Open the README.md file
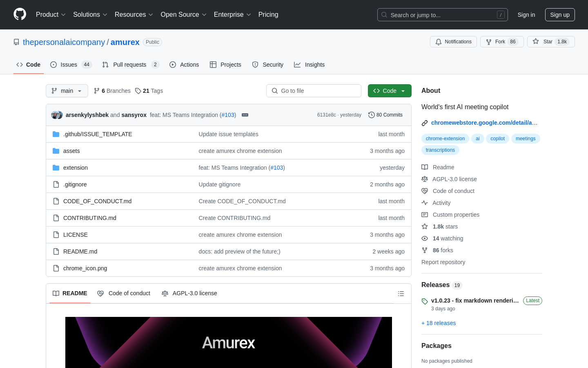 click(x=80, y=251)
